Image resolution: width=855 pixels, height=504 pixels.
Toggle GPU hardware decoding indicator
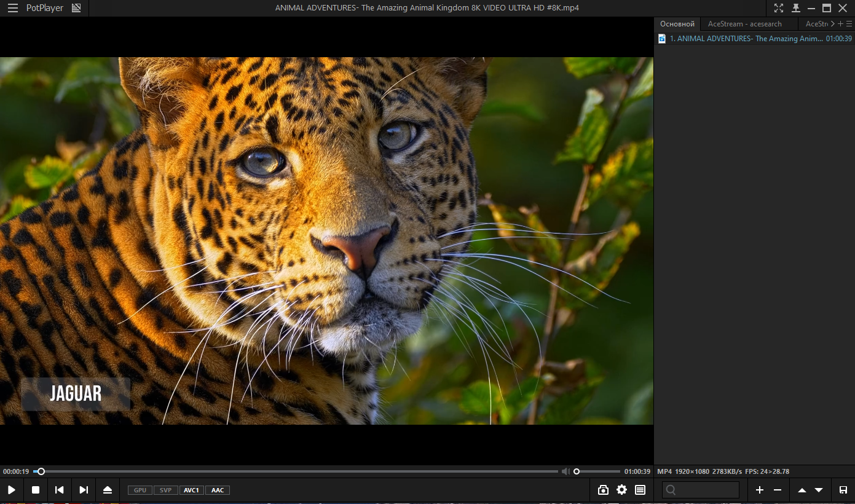140,490
